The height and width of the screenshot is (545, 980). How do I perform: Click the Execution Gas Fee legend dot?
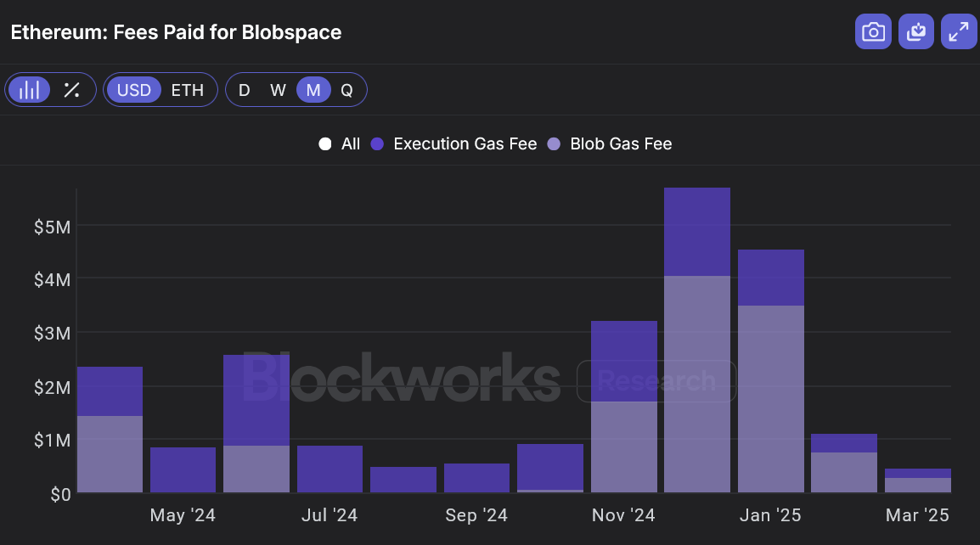point(379,144)
